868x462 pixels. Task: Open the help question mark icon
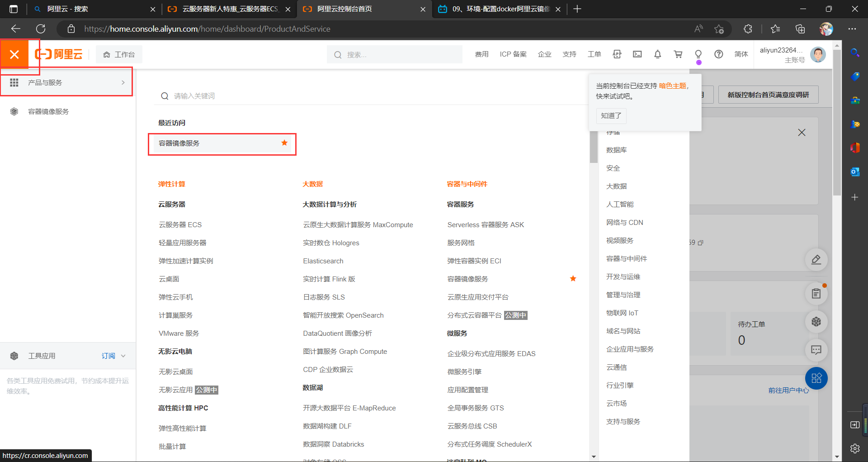coord(719,54)
